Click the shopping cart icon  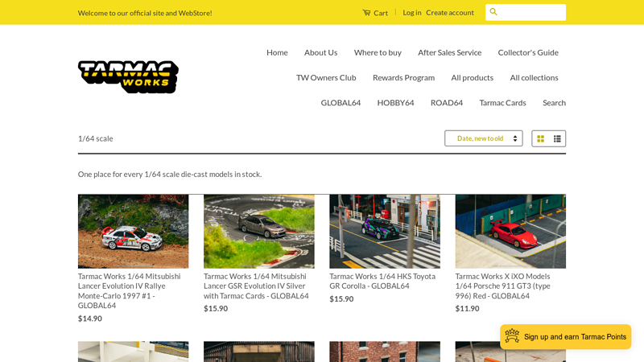[366, 13]
